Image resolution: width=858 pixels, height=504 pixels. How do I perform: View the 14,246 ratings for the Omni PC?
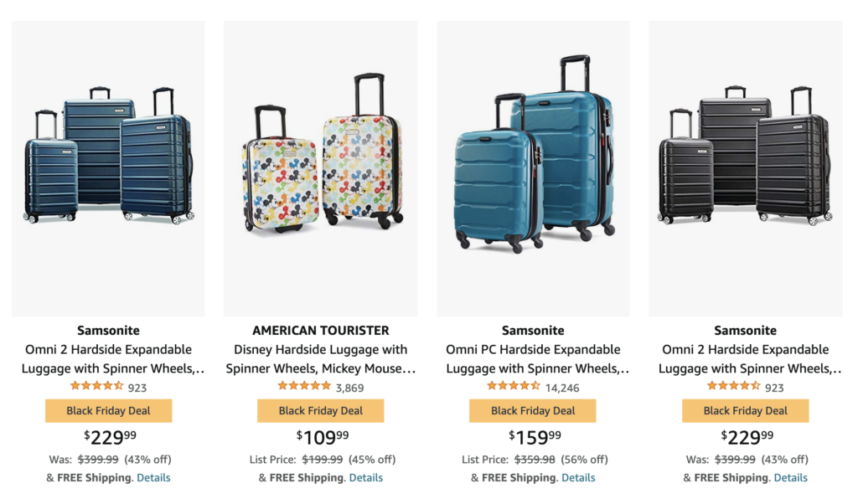coord(561,387)
